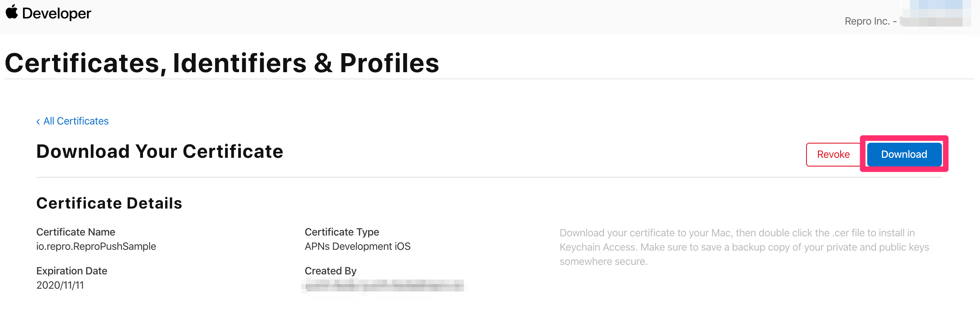Click the Keychain Access instructions text
The height and width of the screenshot is (318, 980).
coord(744,247)
